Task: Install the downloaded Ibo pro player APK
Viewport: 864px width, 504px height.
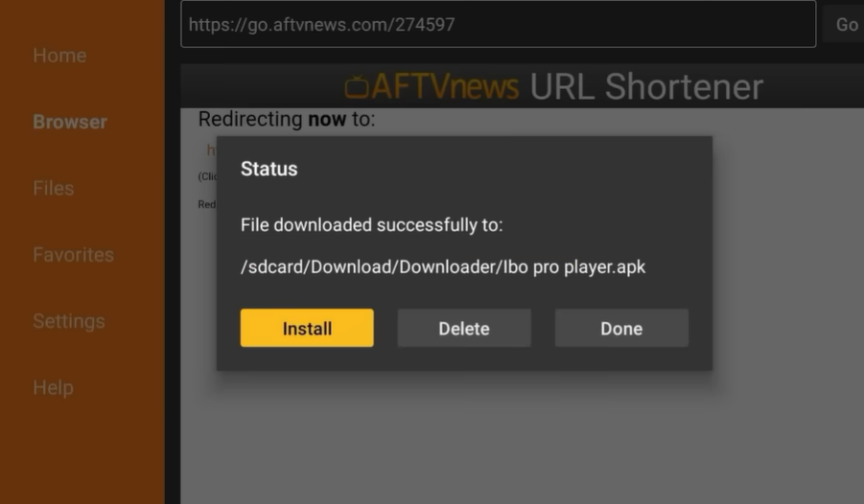Action: 307,328
